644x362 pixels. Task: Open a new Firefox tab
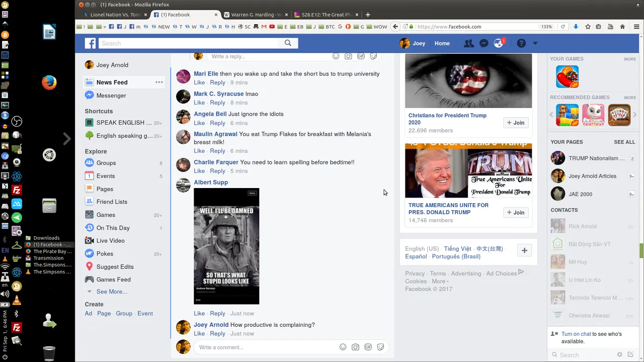[368, 15]
